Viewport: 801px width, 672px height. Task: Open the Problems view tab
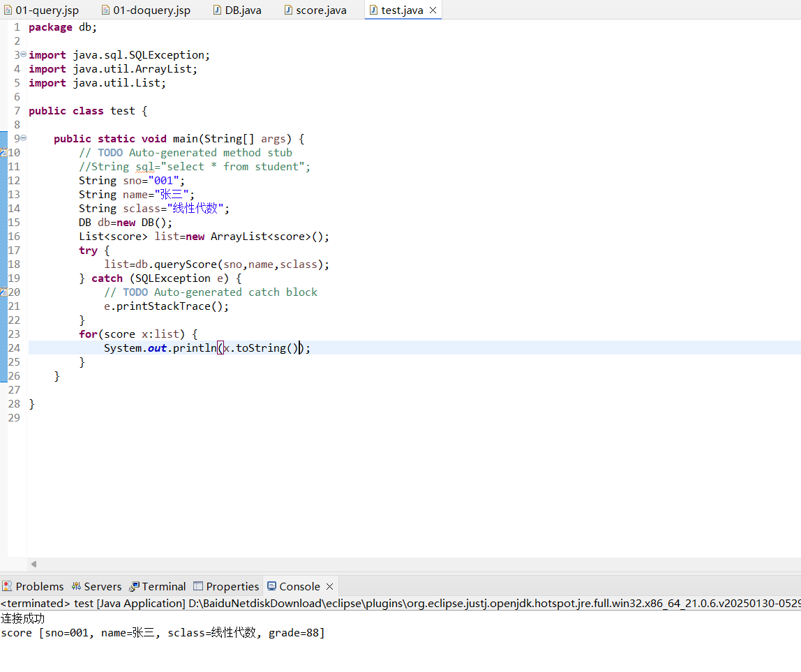(33, 586)
